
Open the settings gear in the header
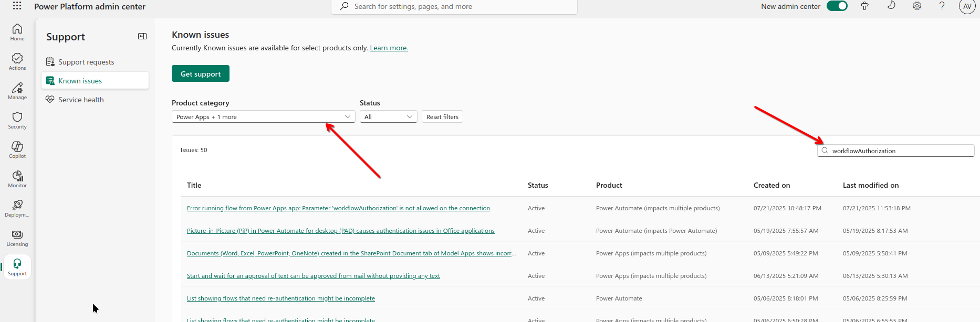tap(917, 6)
